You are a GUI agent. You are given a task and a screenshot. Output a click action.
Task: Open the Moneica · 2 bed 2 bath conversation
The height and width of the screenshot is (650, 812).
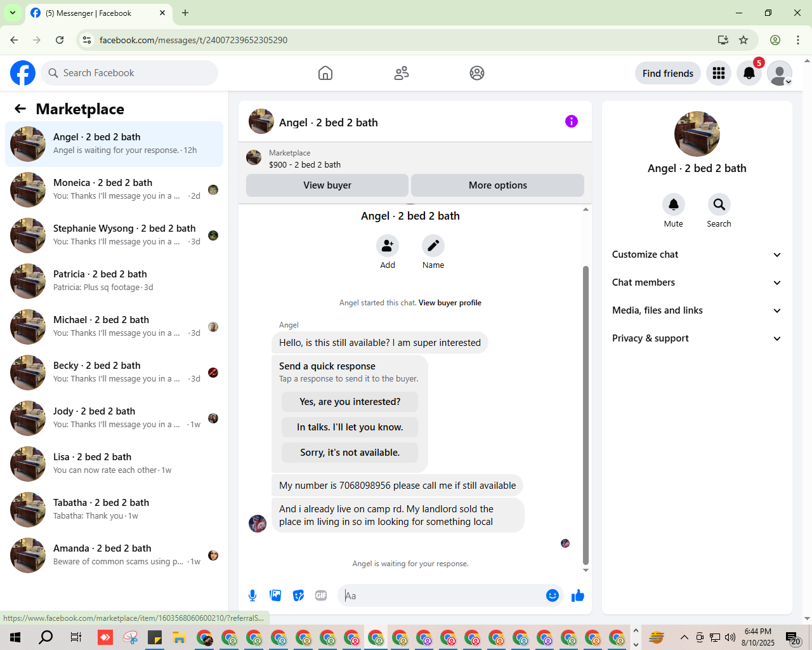click(114, 190)
